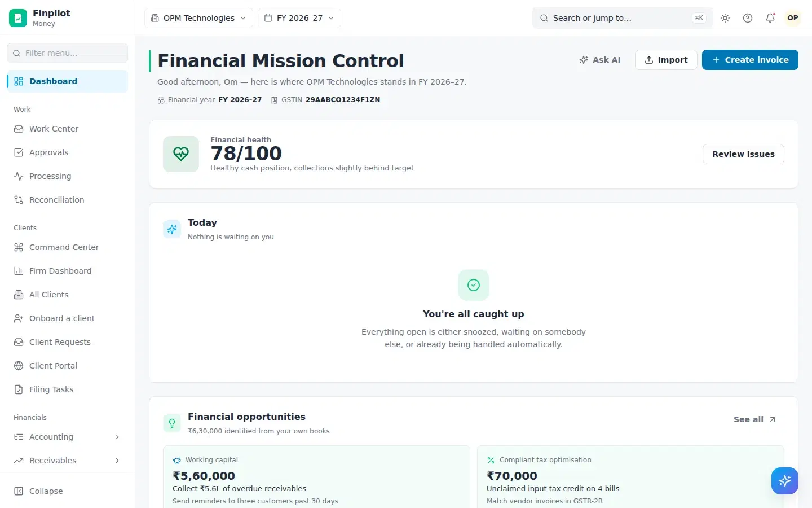The height and width of the screenshot is (508, 812).
Task: Expand the Receivables submenu chevron
Action: 117,461
